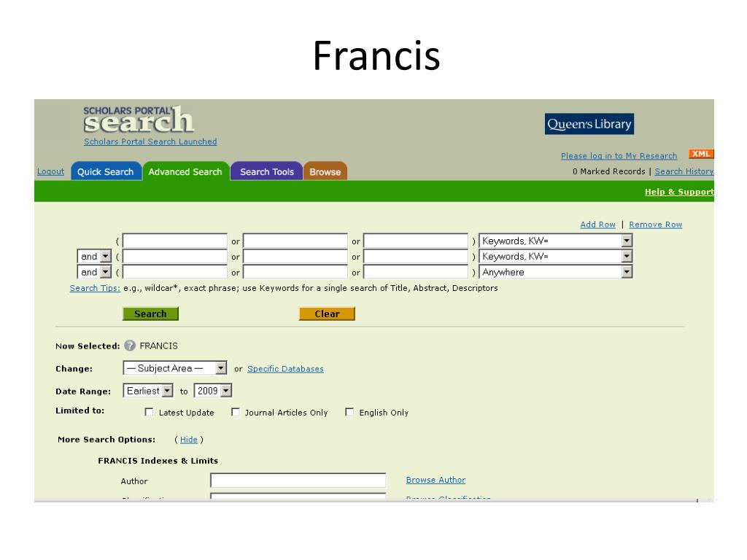Click the Add Row link
Image resolution: width=747 pixels, height=560 pixels.
598,225
